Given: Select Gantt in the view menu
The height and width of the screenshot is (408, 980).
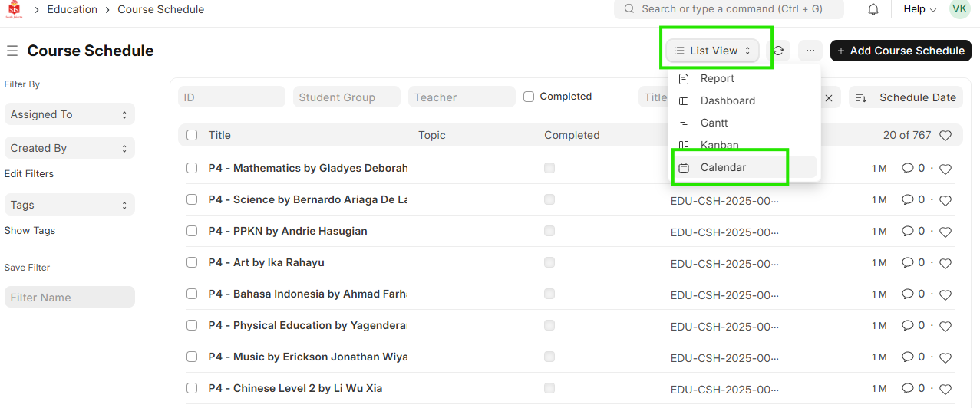Looking at the screenshot, I should tap(714, 123).
